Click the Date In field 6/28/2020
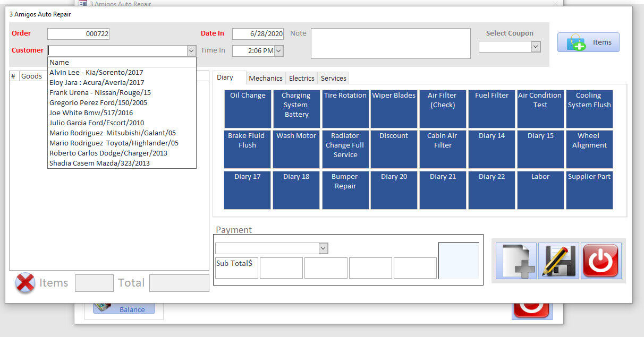This screenshot has height=337, width=644. (x=258, y=33)
